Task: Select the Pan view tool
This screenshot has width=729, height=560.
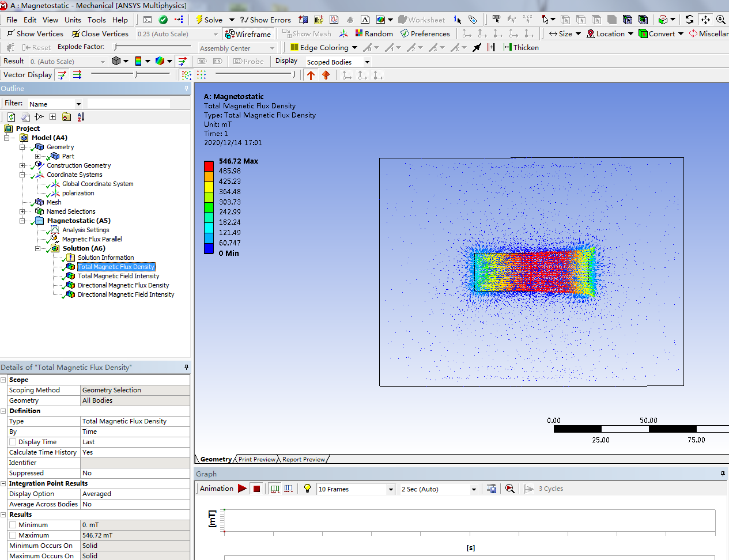Action: [705, 20]
